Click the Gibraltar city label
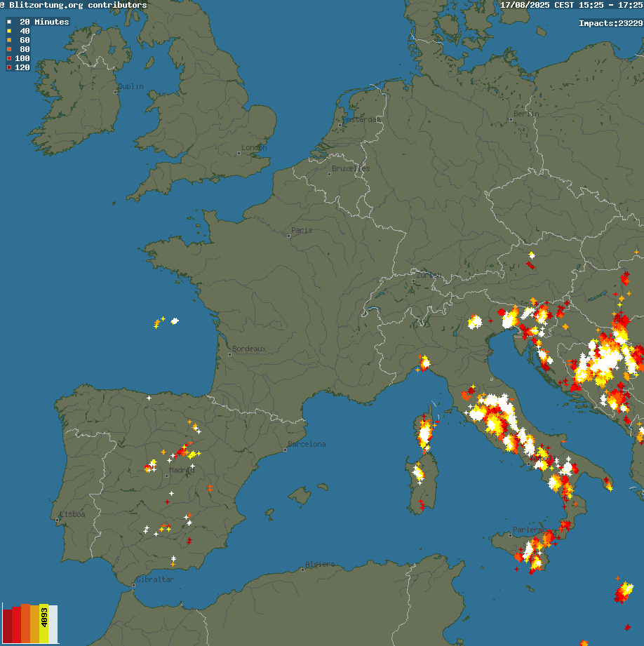The image size is (644, 646). [x=155, y=579]
